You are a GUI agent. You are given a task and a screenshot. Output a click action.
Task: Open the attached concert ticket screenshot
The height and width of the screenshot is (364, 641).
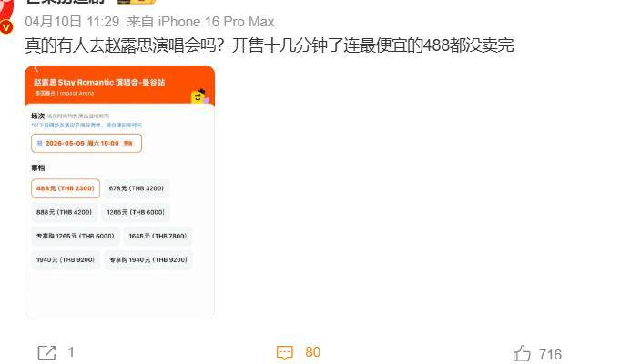[x=120, y=192]
